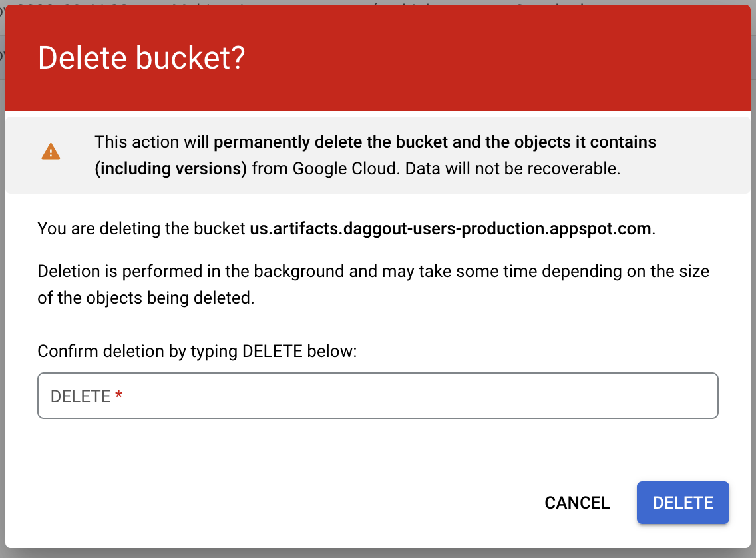Click the bucket name us.artifacts.daggout-users-production.appspot.com

point(451,229)
